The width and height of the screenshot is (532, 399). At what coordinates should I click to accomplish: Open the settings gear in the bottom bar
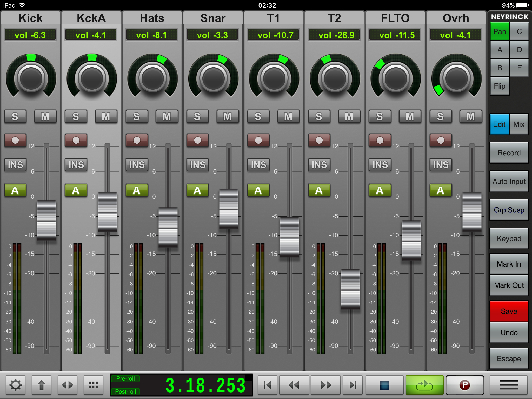(x=16, y=385)
